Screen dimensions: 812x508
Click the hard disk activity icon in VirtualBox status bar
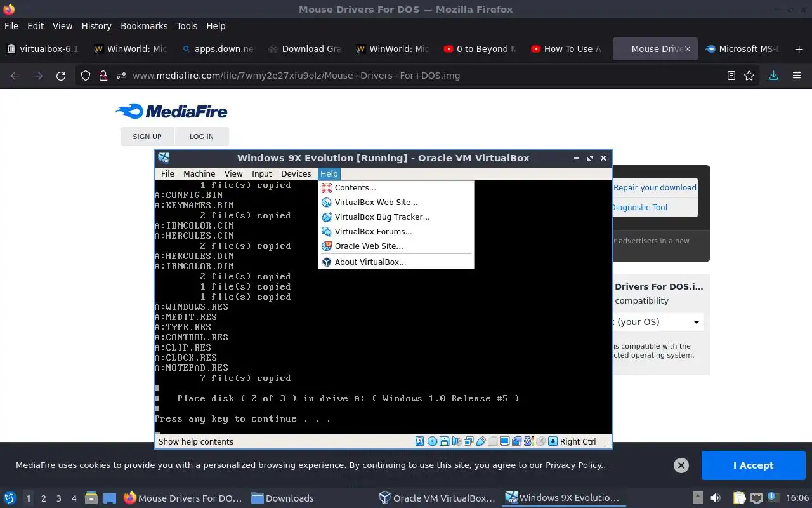419,441
